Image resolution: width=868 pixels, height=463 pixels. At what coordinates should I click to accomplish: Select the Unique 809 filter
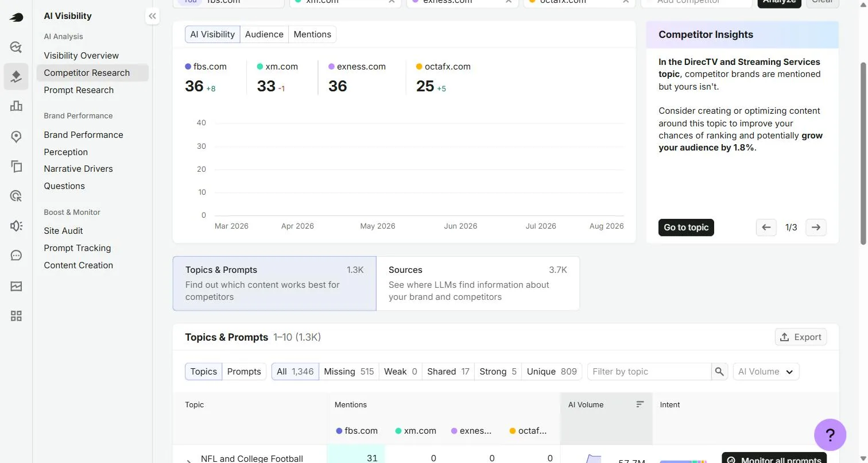pyautogui.click(x=552, y=372)
